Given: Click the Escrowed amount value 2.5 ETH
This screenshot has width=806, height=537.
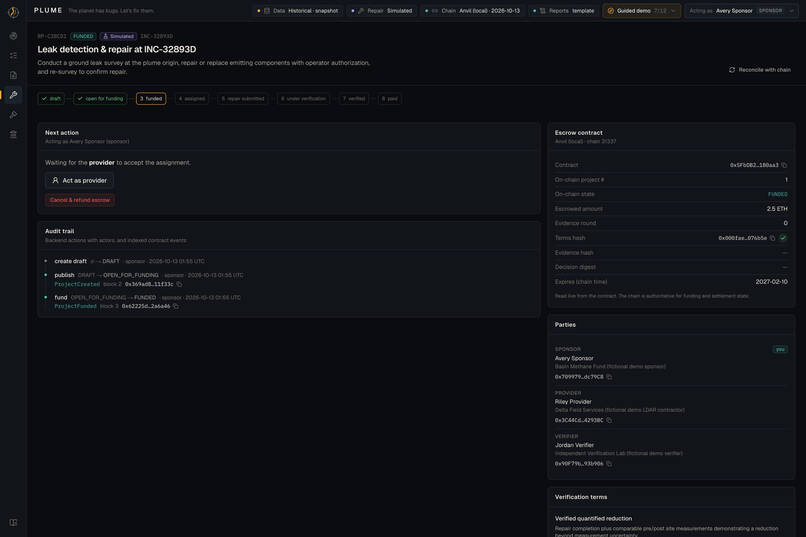Looking at the screenshot, I should (777, 209).
